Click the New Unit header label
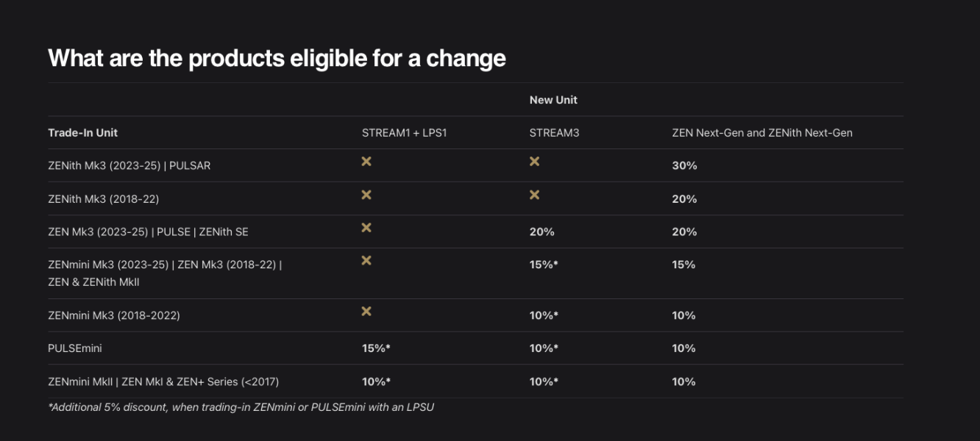The height and width of the screenshot is (441, 980). pos(553,100)
